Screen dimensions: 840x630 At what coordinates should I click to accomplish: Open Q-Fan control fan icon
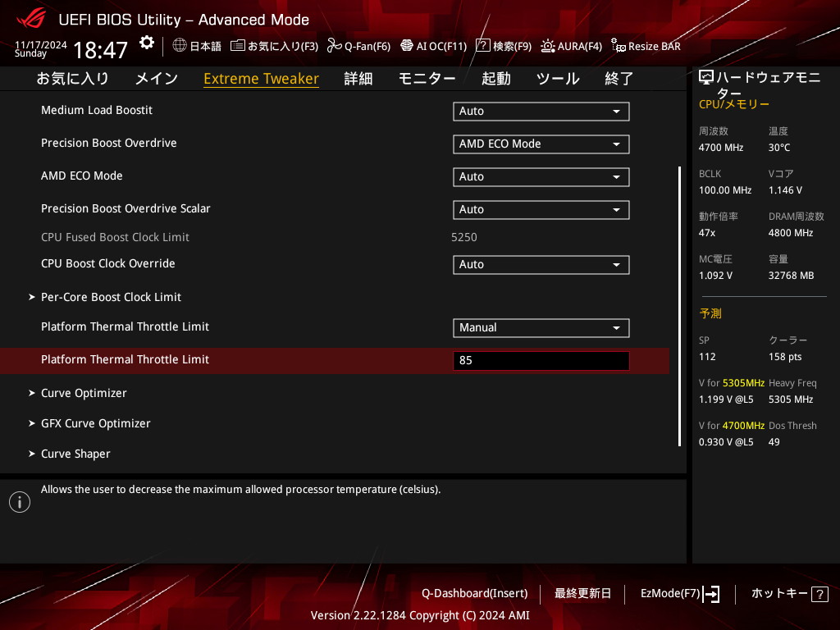(335, 46)
